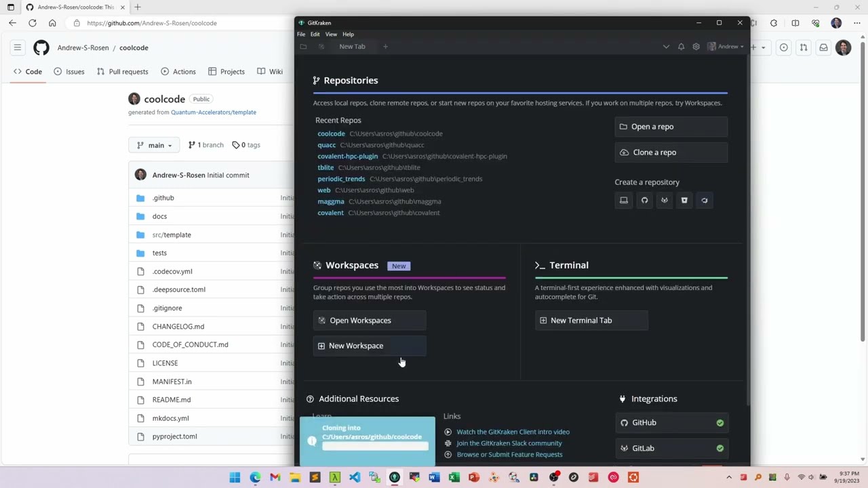The width and height of the screenshot is (868, 488).
Task: Browse or Submit Feature Requests link
Action: (509, 455)
